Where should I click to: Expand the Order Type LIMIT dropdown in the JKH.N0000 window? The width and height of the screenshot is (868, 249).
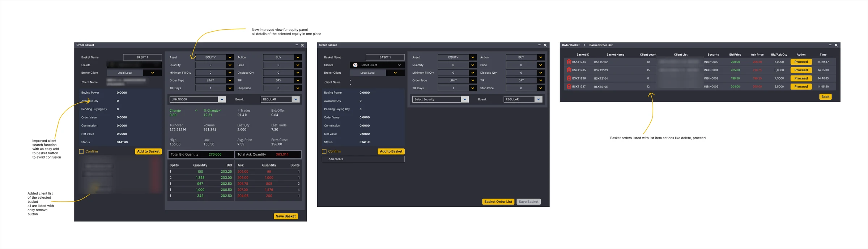tap(230, 81)
